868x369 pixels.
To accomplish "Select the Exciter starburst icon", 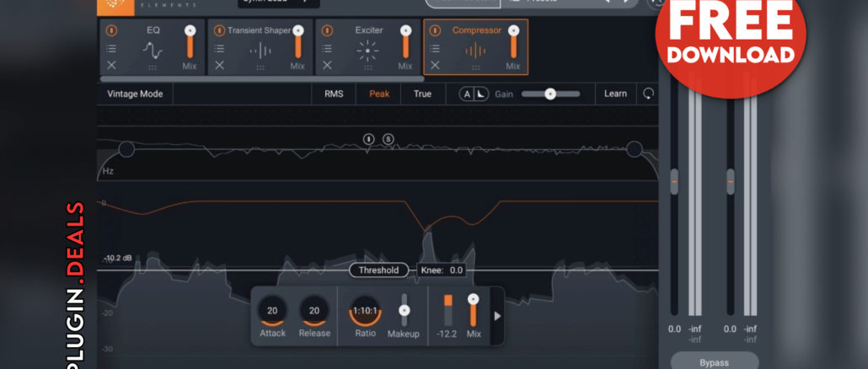I will (367, 51).
